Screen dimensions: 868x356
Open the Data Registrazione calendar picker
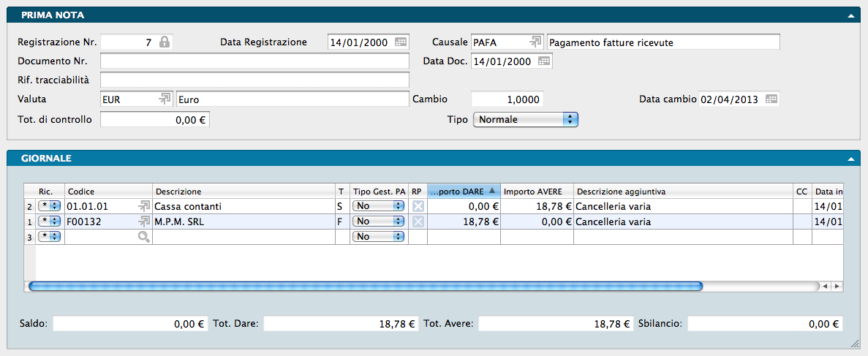click(401, 42)
